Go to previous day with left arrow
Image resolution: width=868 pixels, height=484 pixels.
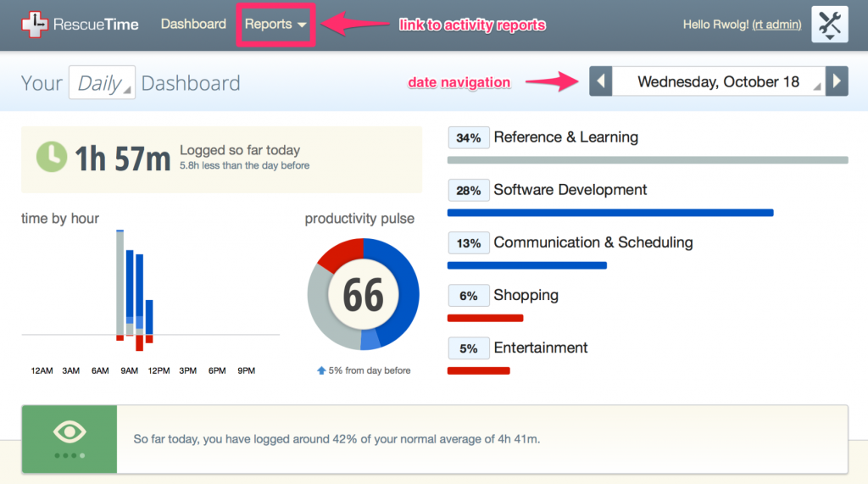(600, 82)
